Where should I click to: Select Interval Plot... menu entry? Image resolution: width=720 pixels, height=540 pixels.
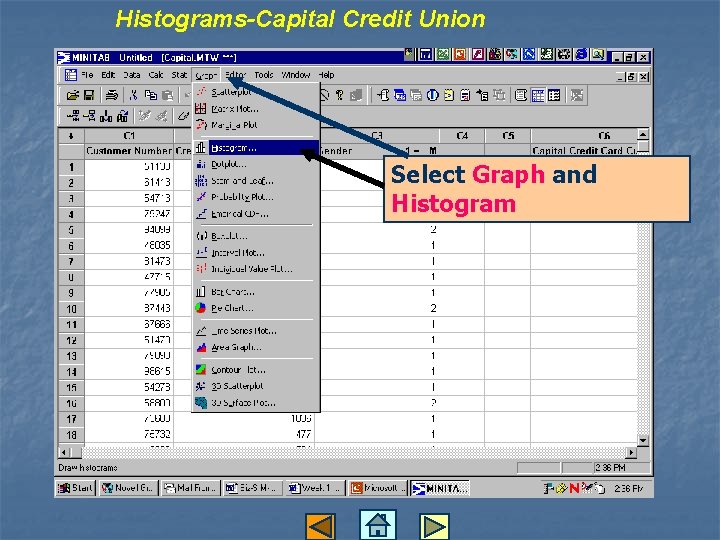pos(256,253)
